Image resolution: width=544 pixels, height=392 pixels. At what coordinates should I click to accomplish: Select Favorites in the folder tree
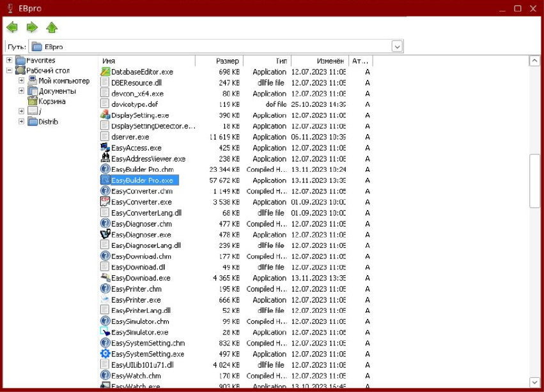pyautogui.click(x=40, y=60)
